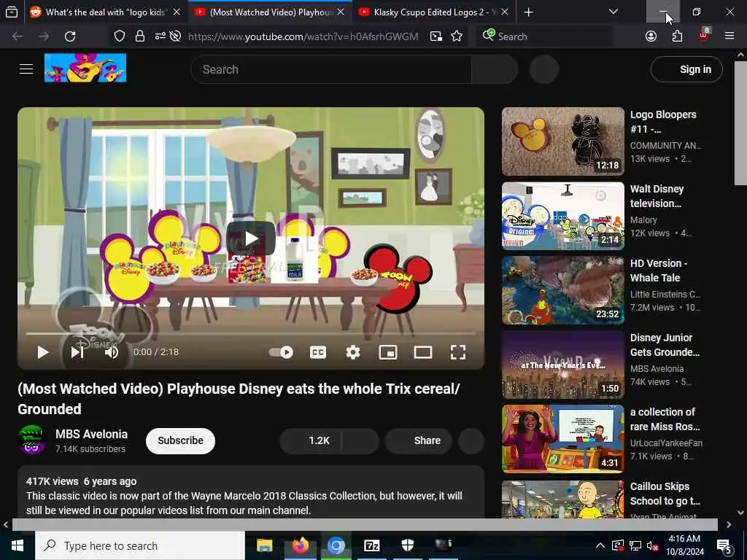Close the Klasky Csupo tab
The width and height of the screenshot is (747, 560).
point(505,12)
